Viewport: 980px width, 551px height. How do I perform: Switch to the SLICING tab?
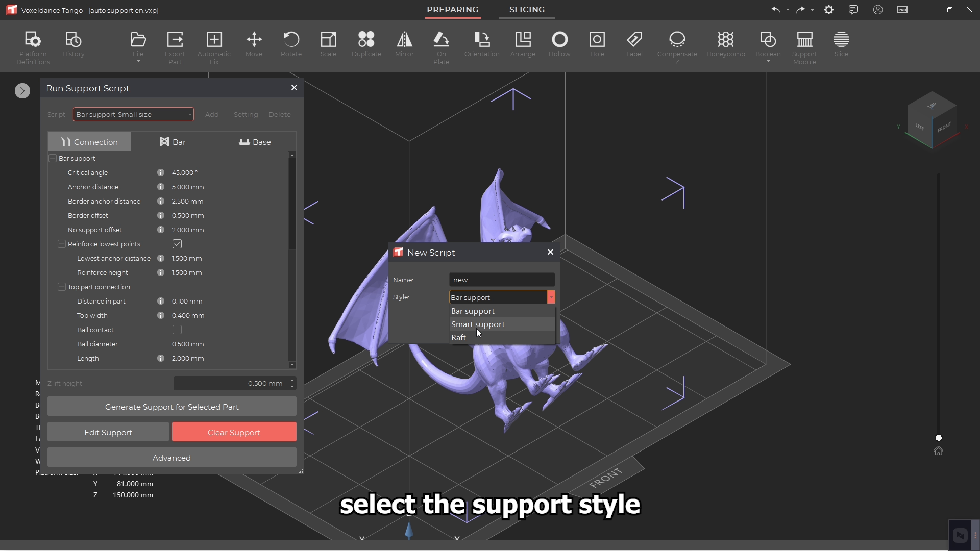[x=527, y=10]
